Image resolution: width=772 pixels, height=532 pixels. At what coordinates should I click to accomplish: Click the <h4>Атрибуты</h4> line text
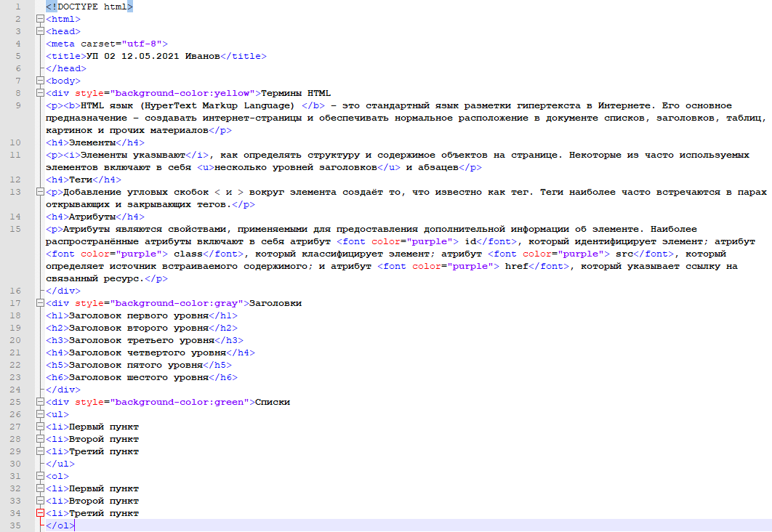(x=95, y=217)
